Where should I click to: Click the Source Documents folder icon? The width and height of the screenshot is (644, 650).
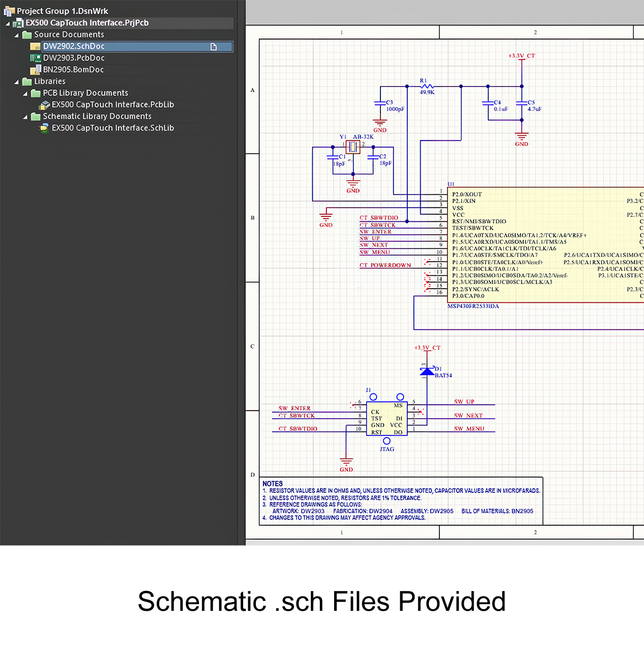pos(27,34)
